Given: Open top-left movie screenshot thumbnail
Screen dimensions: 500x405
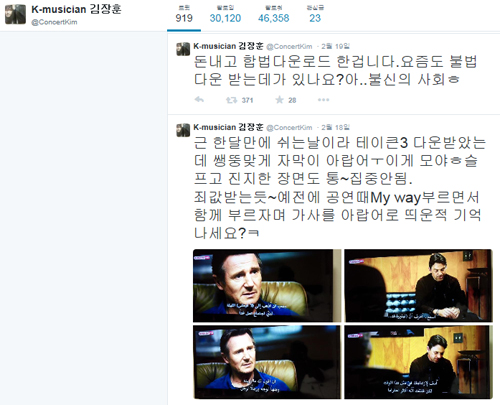Looking at the screenshot, I should (267, 286).
